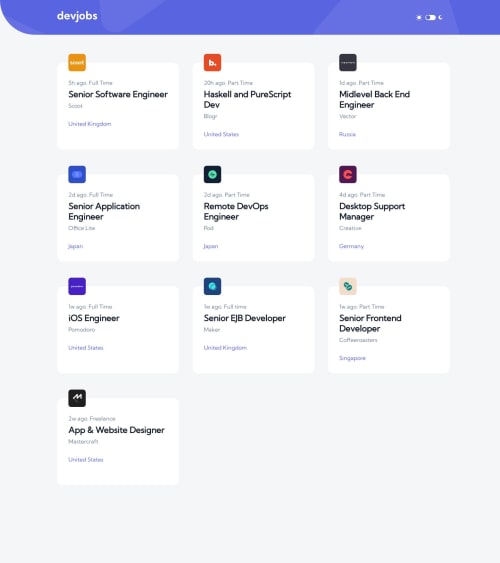500x563 pixels.
Task: Open Remote DevOps Engineer listing
Action: tap(236, 211)
